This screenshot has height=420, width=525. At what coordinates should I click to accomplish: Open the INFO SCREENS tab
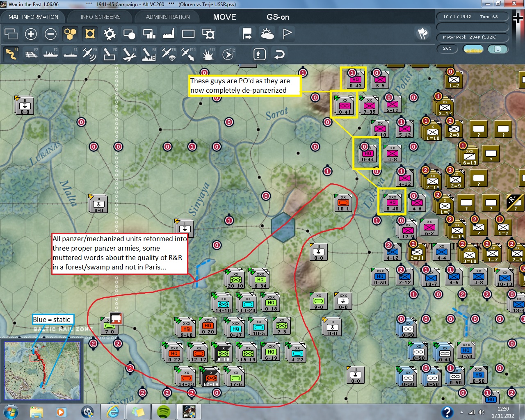(x=100, y=17)
